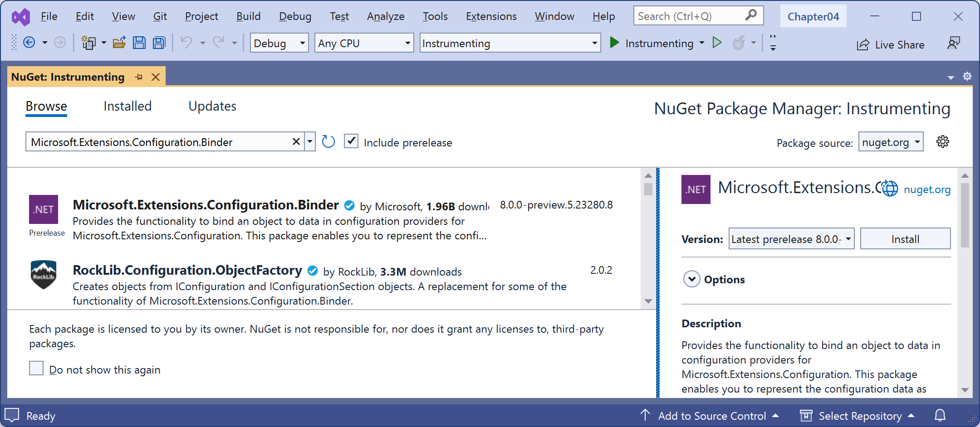Select the Browse tab

pos(46,106)
